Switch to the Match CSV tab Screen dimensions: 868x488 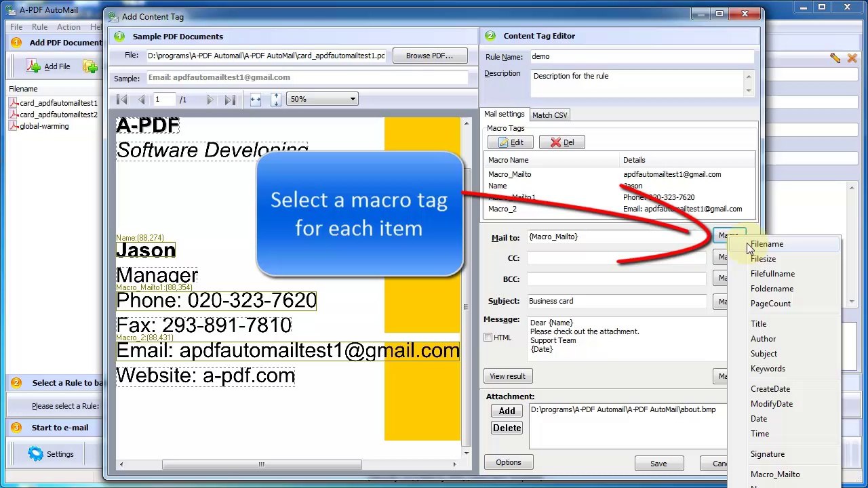point(549,115)
